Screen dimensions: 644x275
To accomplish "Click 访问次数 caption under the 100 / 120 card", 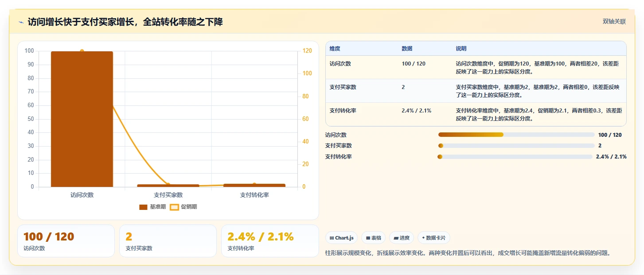I will (34, 248).
